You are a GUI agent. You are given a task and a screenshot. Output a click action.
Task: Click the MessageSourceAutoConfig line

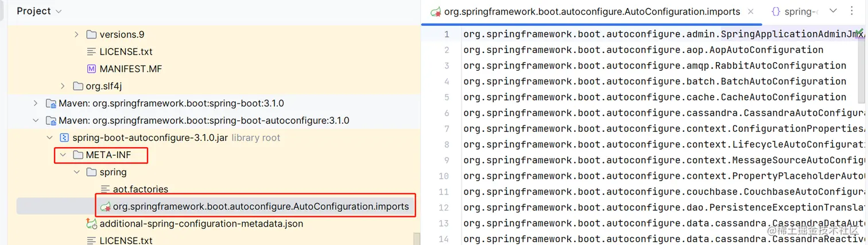coord(664,160)
